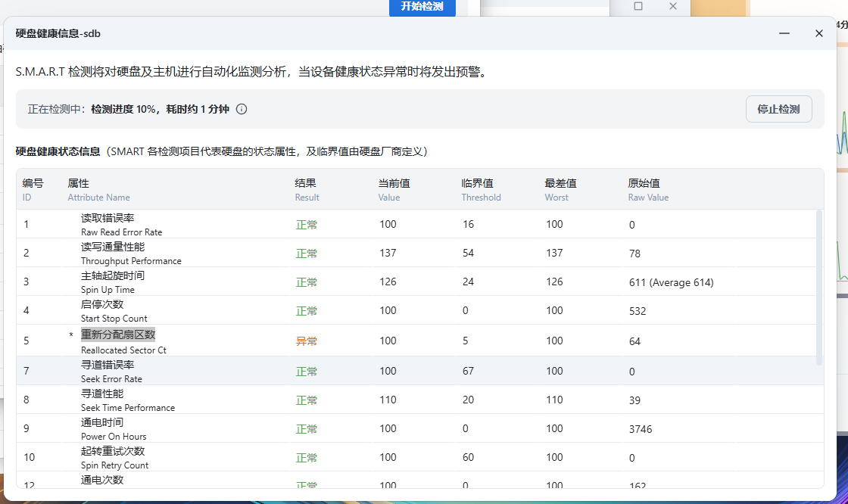Click the 原始值 Raw Value column header
The image size is (848, 504).
coord(648,189)
